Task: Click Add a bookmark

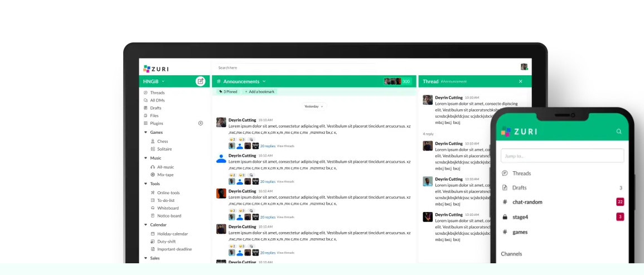Action: (259, 91)
